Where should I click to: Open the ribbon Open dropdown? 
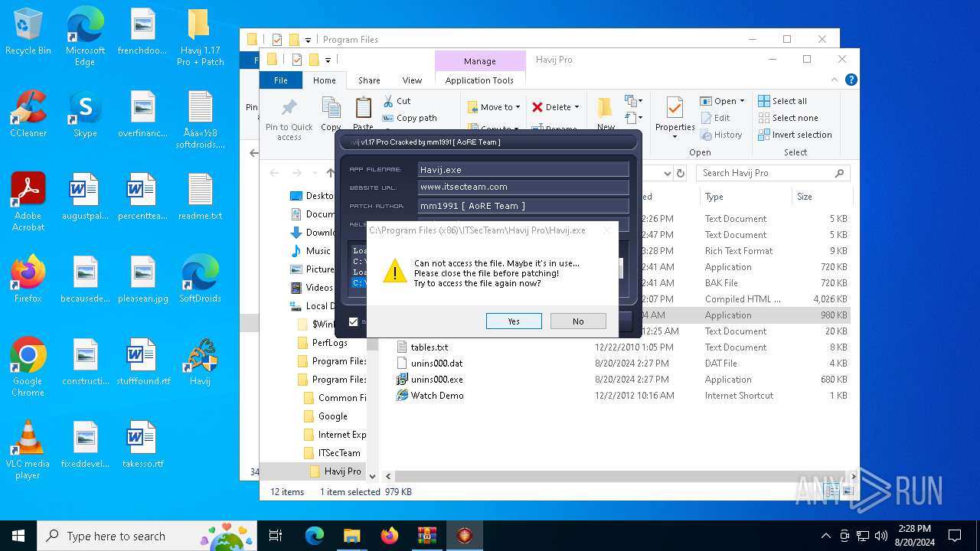721,101
